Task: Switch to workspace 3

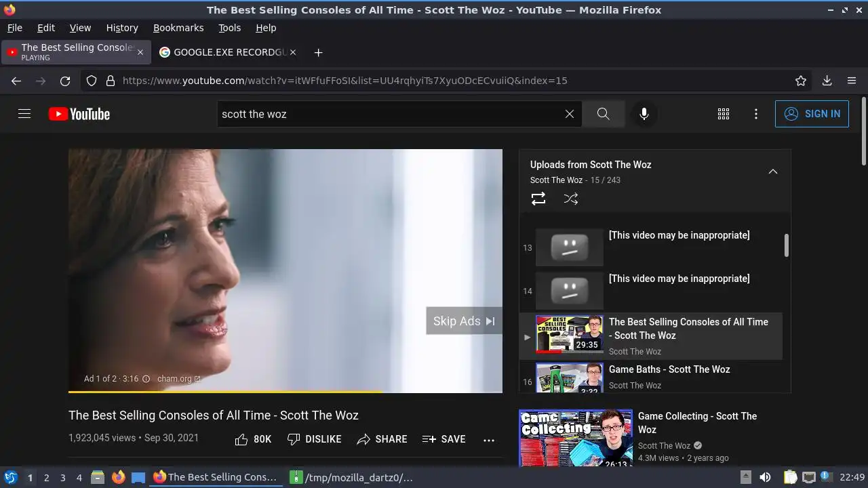Action: pyautogui.click(x=63, y=478)
